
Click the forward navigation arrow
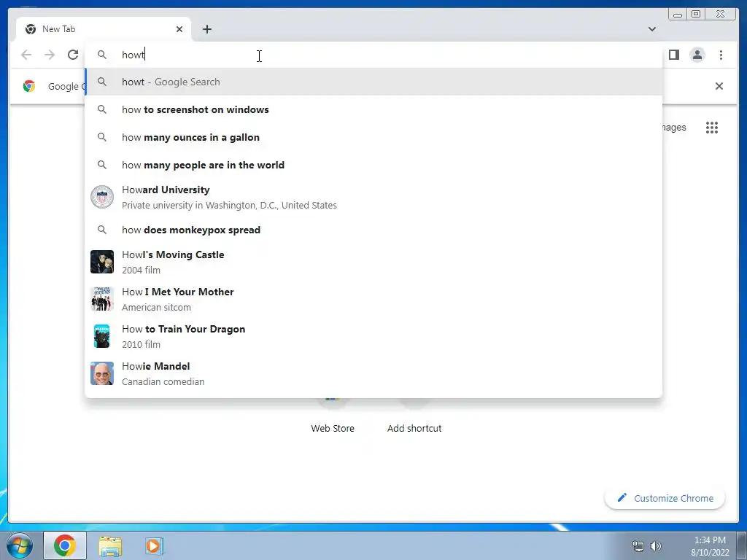(x=50, y=55)
